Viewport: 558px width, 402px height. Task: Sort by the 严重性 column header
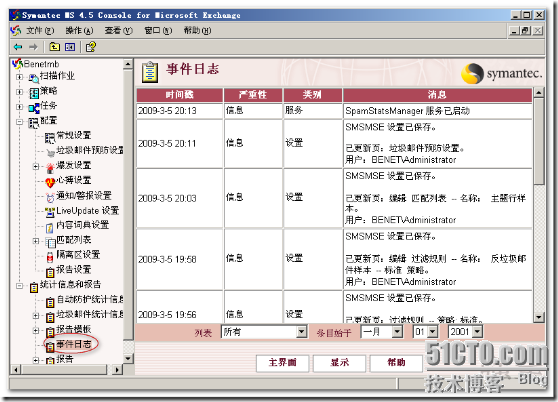coord(253,95)
